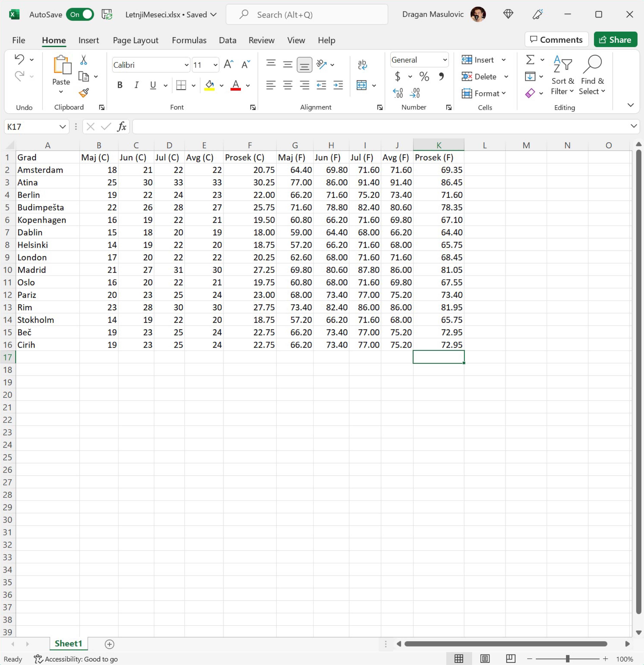Click the Increase Decimal icon
This screenshot has width=644, height=665.
click(x=398, y=93)
